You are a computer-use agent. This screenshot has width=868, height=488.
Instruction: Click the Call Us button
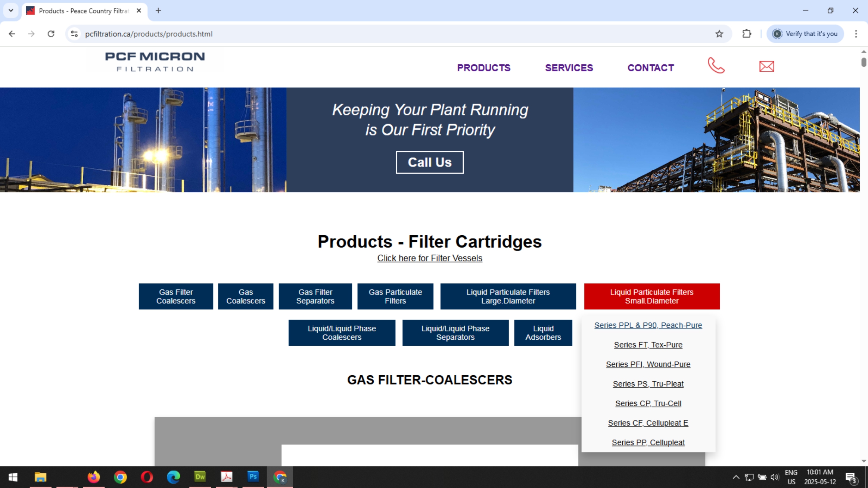click(x=429, y=162)
